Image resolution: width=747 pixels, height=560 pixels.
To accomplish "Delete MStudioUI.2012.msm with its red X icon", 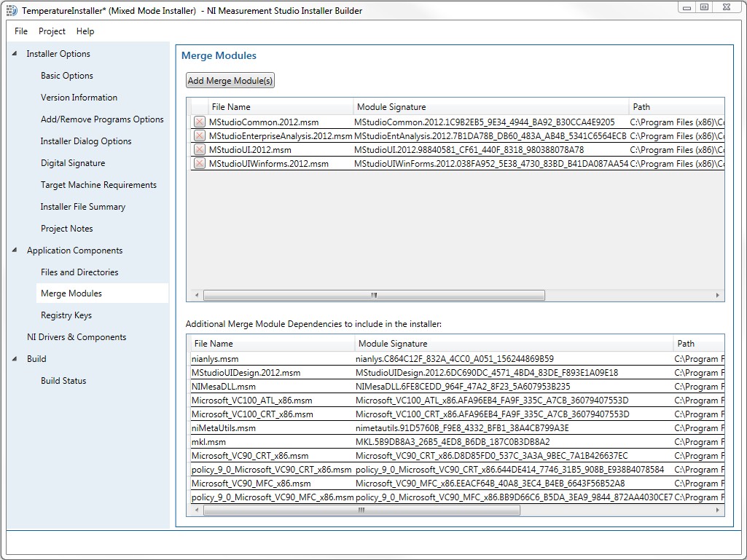I will (198, 149).
